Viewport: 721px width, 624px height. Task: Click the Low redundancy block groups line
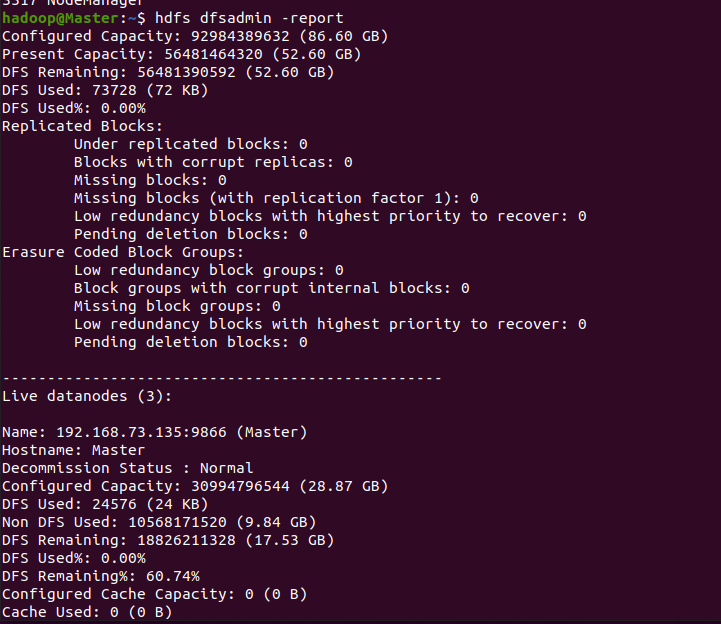pos(209,270)
